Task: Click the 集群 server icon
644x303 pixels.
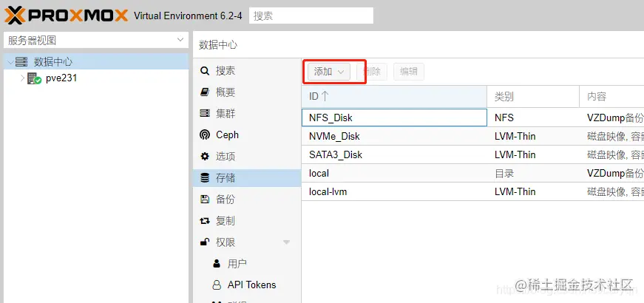Action: pyautogui.click(x=205, y=114)
